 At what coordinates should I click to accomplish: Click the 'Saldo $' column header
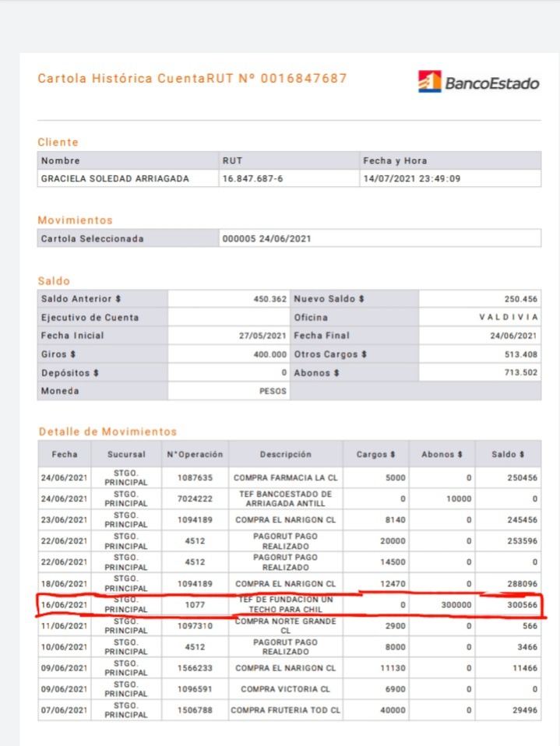[508, 454]
